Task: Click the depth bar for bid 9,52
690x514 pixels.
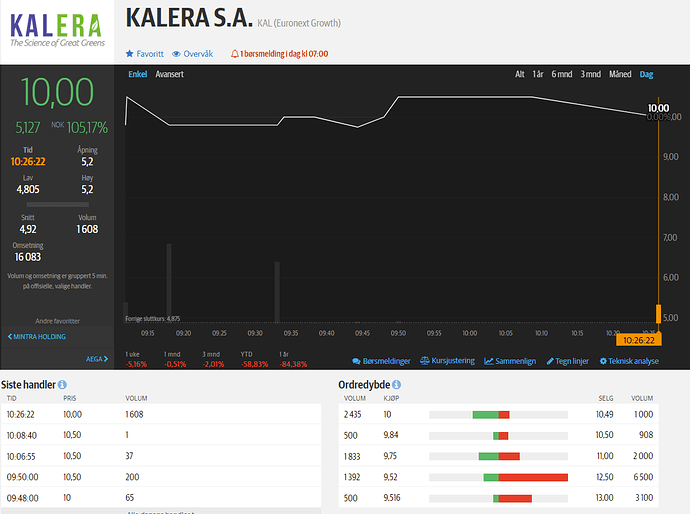Action: pos(498,477)
